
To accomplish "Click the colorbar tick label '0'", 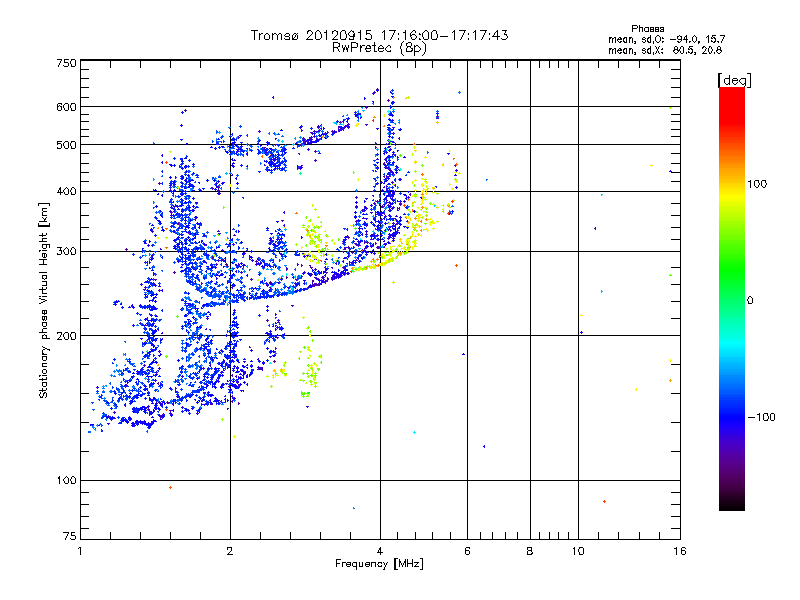I will pos(750,301).
